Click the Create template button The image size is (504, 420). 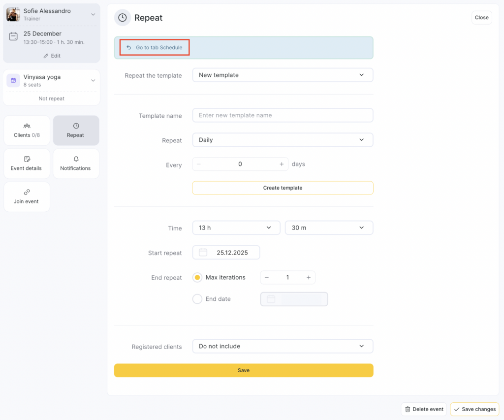tap(283, 188)
